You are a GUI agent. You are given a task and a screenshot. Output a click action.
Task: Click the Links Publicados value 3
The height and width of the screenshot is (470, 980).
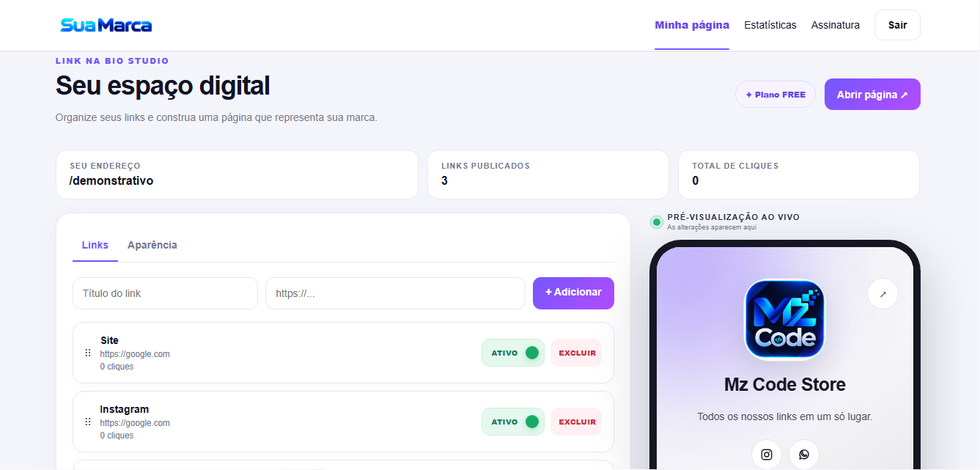point(444,180)
